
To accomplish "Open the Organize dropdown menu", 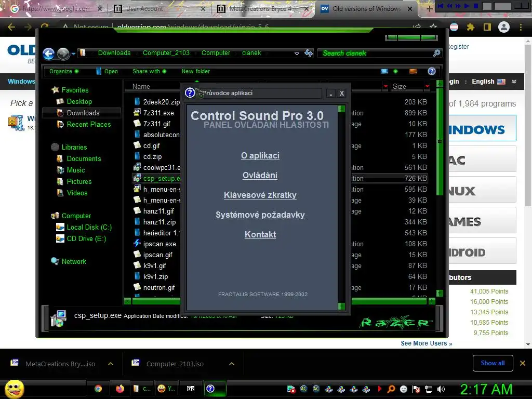I will pyautogui.click(x=64, y=71).
